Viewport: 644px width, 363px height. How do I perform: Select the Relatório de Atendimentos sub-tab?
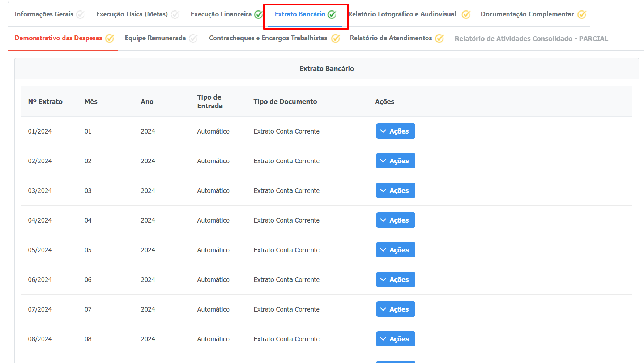[391, 38]
